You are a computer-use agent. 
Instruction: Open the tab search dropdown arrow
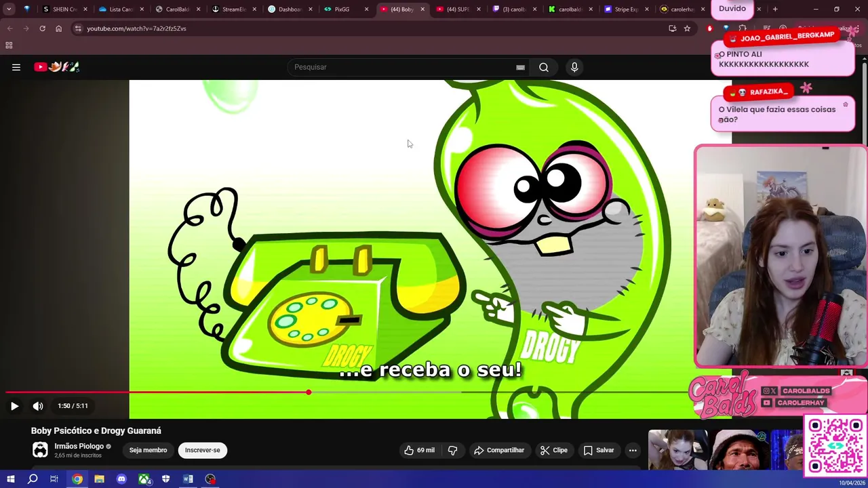[9, 9]
